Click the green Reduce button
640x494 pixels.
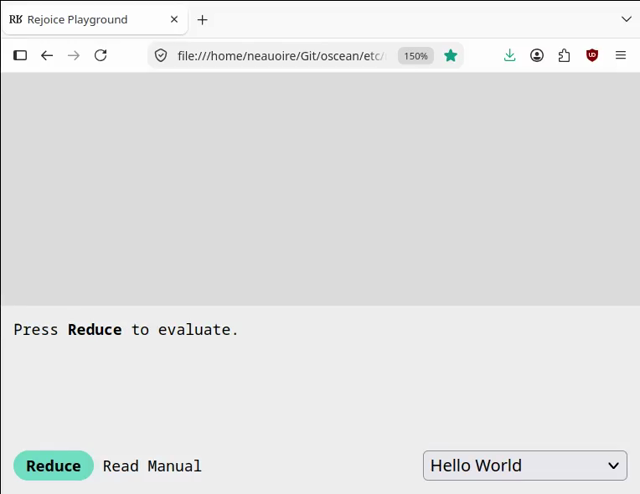pos(53,466)
